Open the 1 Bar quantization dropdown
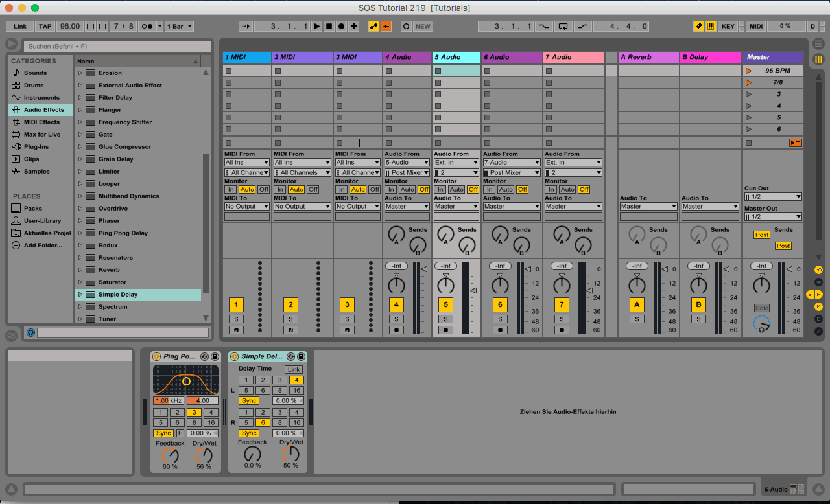Viewport: 830px width, 504px height. 179,27
